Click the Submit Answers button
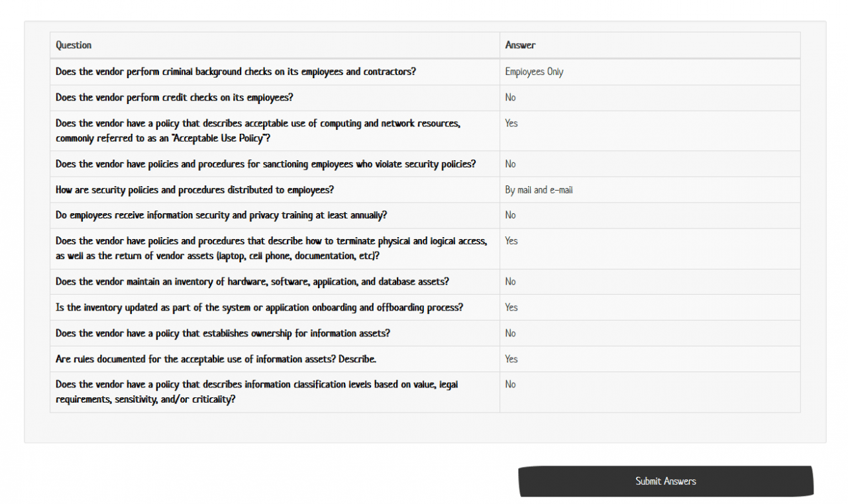The height and width of the screenshot is (504, 848). point(665,481)
